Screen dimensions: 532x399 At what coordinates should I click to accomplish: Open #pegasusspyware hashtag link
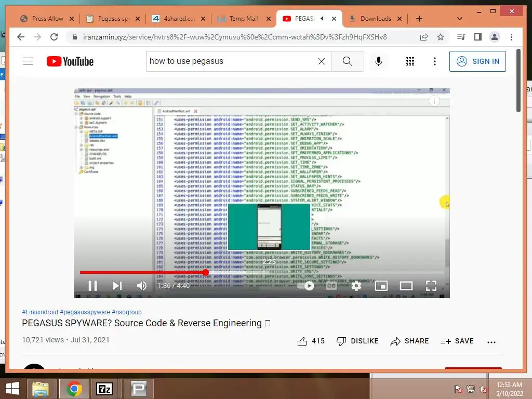pos(85,312)
